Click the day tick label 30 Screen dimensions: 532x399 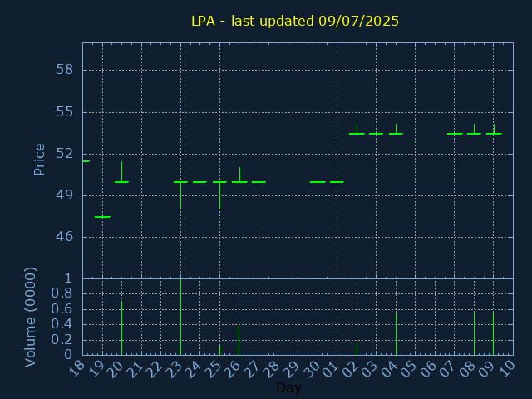point(312,369)
